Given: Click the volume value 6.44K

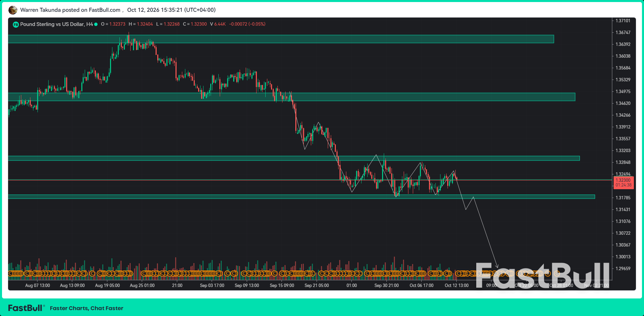Looking at the screenshot, I should click(x=220, y=24).
